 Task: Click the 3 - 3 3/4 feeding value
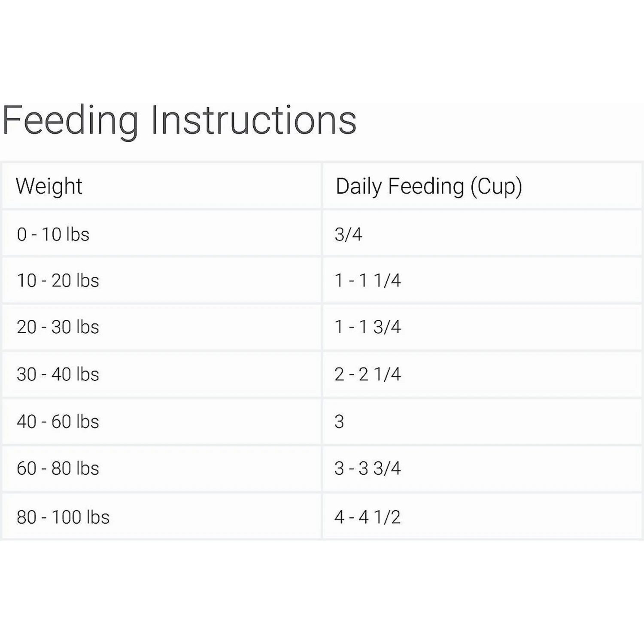pos(368,468)
